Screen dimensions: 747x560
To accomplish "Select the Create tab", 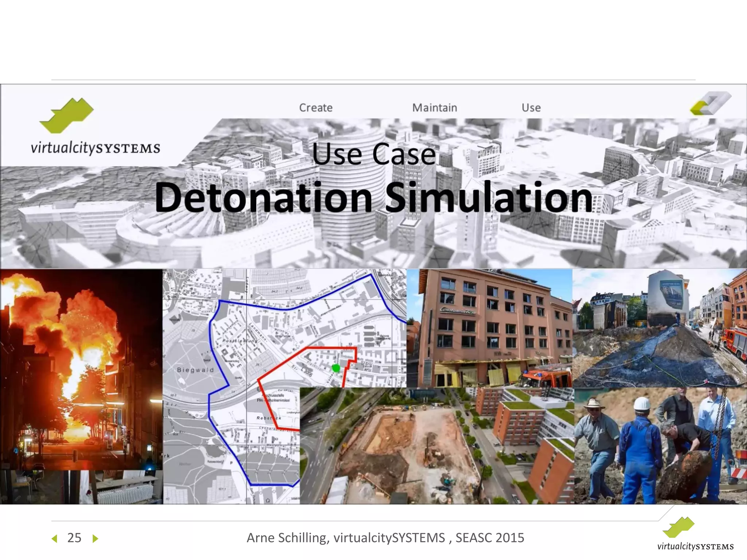I will 316,108.
